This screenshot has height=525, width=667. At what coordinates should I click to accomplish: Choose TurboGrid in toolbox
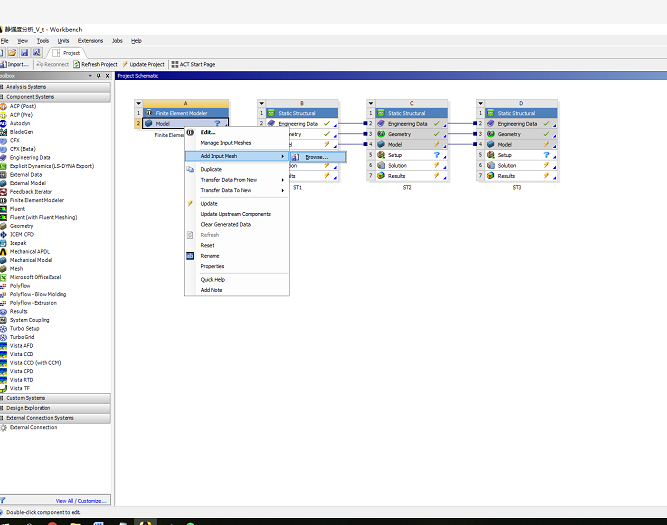22,337
